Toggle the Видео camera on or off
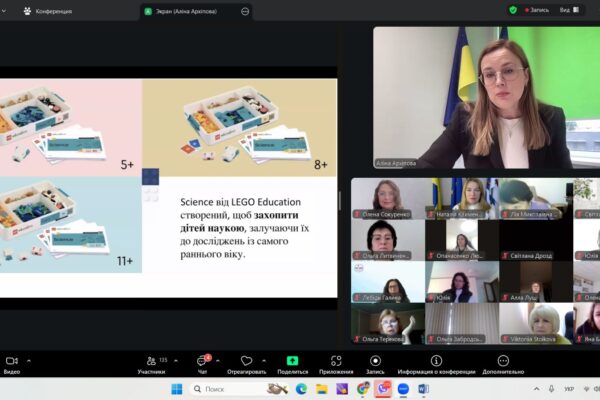This screenshot has height=400, width=600. 12,360
